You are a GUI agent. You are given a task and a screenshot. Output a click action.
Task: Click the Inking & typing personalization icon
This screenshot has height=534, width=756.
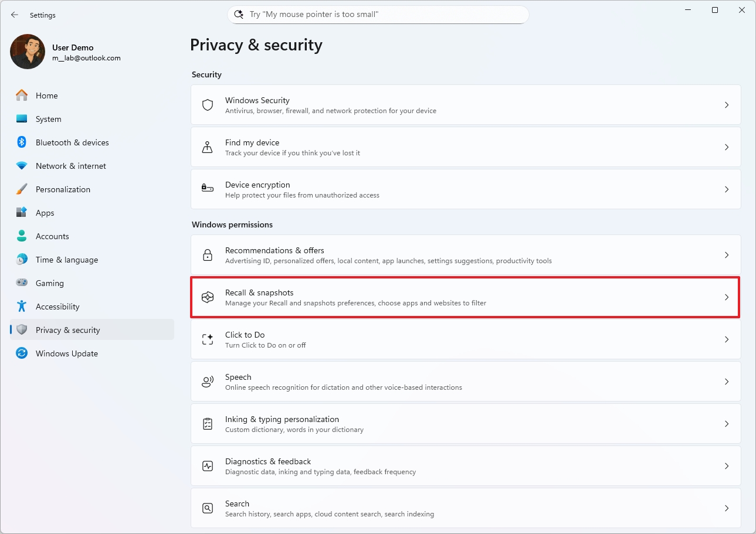(208, 424)
